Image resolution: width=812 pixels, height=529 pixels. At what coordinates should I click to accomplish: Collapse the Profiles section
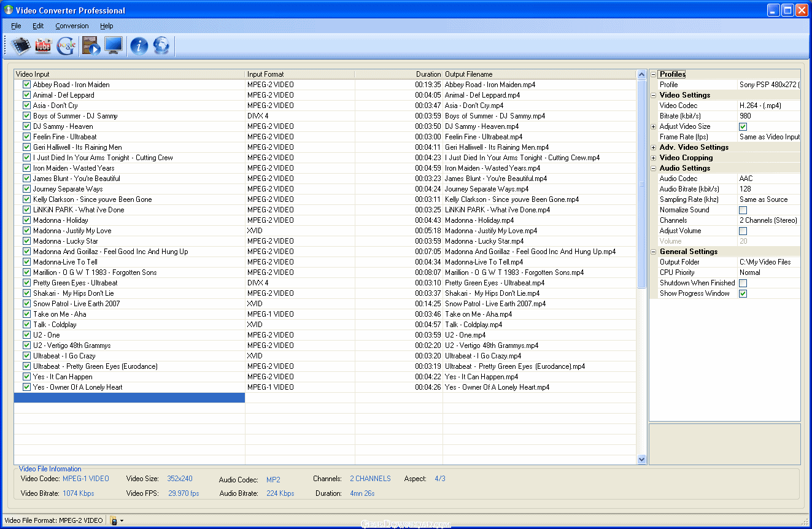(654, 74)
